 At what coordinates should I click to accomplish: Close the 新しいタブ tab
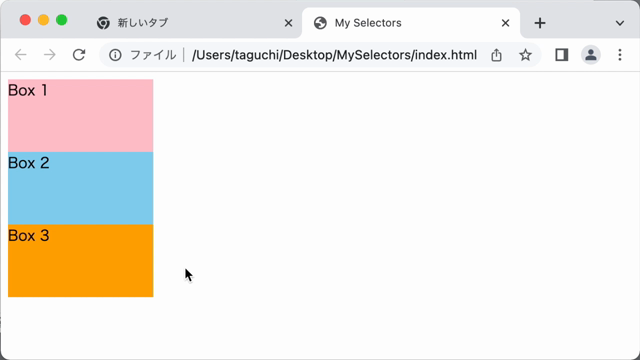pos(288,23)
